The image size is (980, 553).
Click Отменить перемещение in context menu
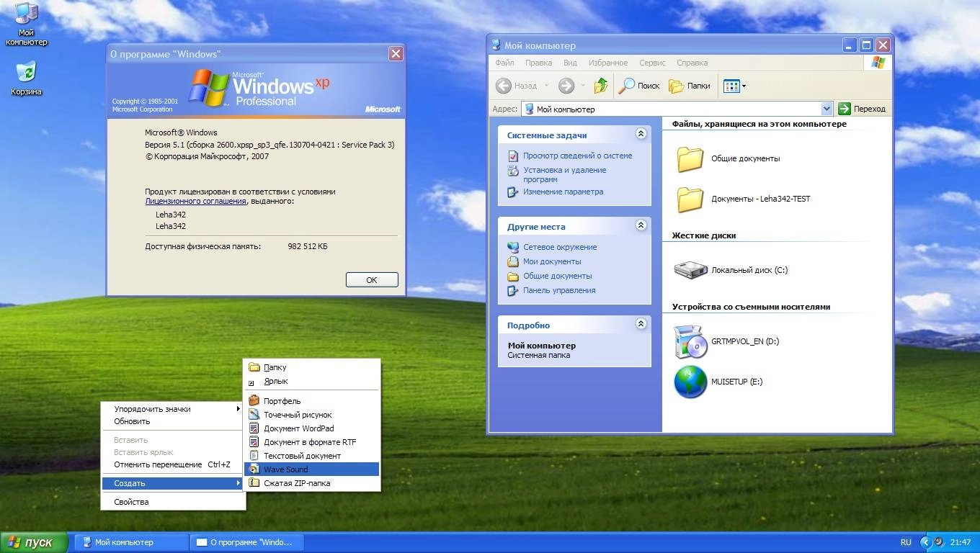(173, 464)
